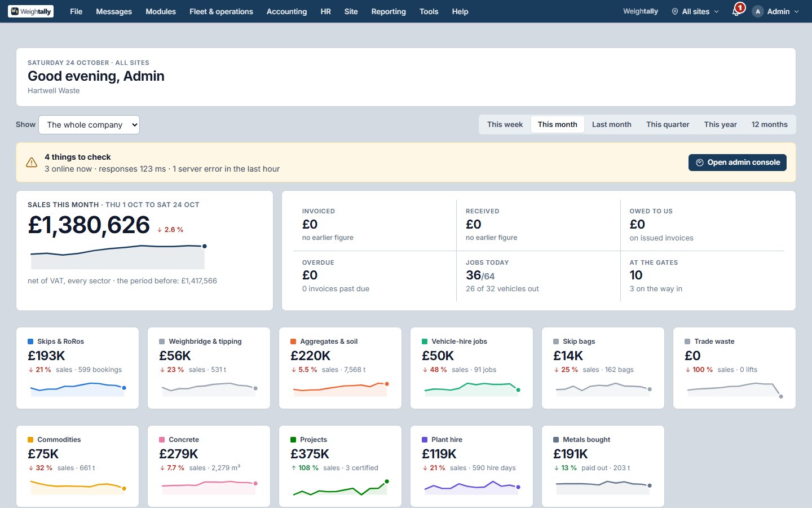812x508 pixels.
Task: Click the orange Aggregates & soil colour square
Action: (293, 341)
